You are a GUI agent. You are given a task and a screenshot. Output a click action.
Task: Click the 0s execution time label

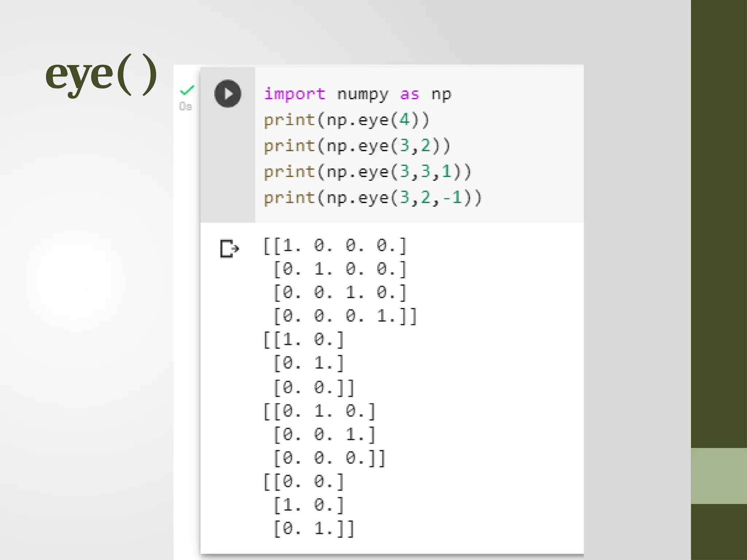pyautogui.click(x=185, y=106)
